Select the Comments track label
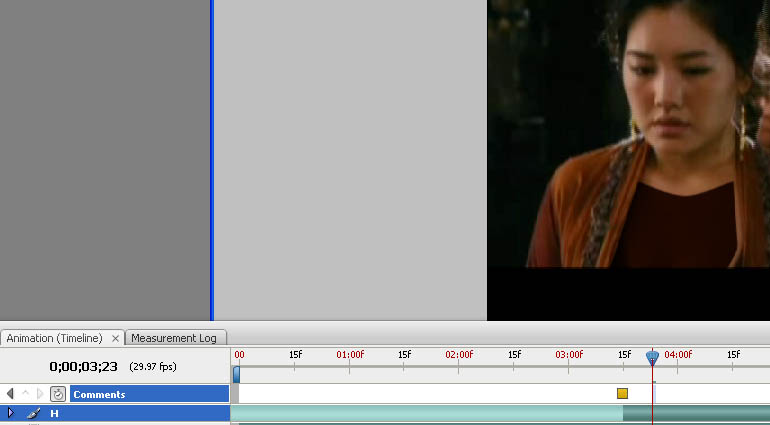The height and width of the screenshot is (425, 770). [x=149, y=394]
